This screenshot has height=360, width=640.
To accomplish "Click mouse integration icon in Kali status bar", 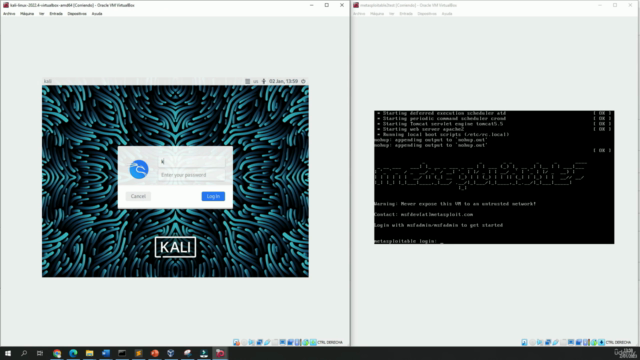I will tap(305, 342).
